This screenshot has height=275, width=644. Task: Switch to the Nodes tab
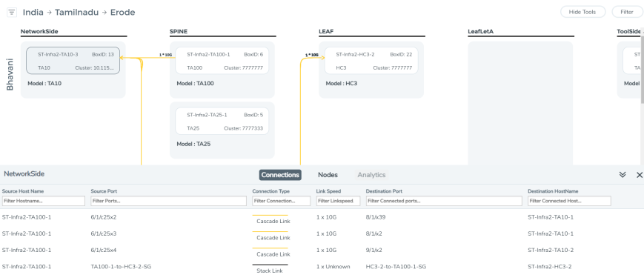click(x=328, y=175)
